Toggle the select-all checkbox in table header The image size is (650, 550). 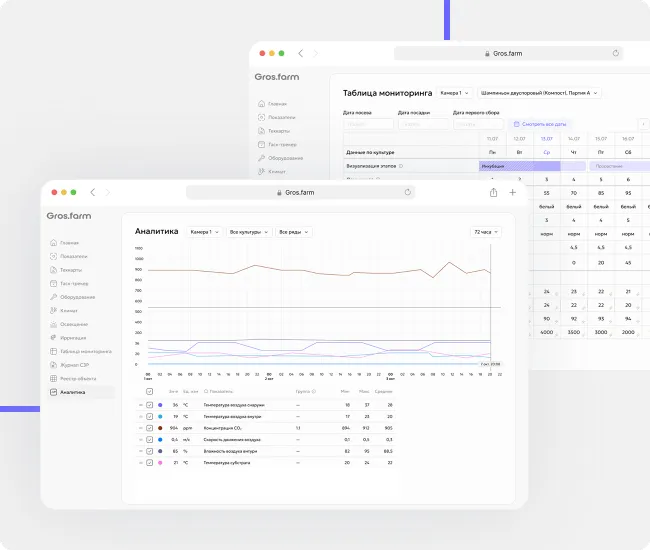150,392
